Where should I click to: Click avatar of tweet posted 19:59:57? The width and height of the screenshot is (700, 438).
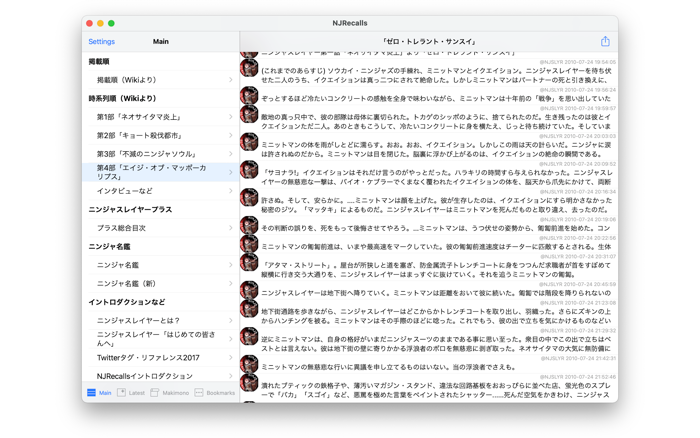pyautogui.click(x=249, y=114)
